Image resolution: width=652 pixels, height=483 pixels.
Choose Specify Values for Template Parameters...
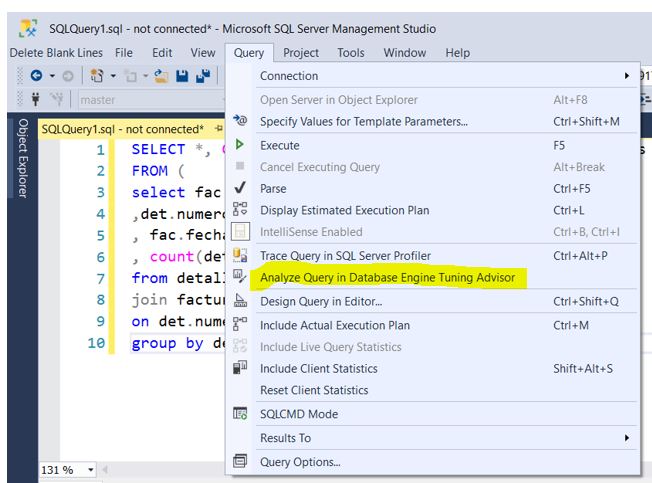(430, 121)
